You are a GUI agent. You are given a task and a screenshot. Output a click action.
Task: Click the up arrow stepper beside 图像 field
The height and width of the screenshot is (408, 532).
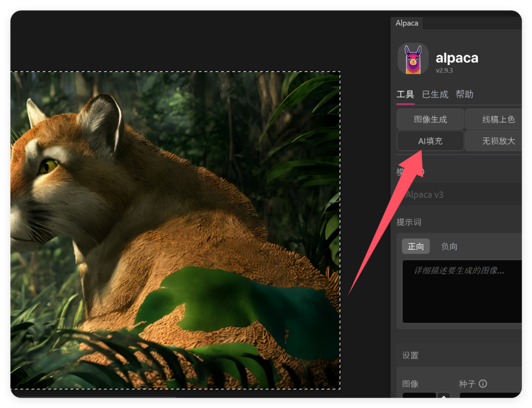point(444,396)
